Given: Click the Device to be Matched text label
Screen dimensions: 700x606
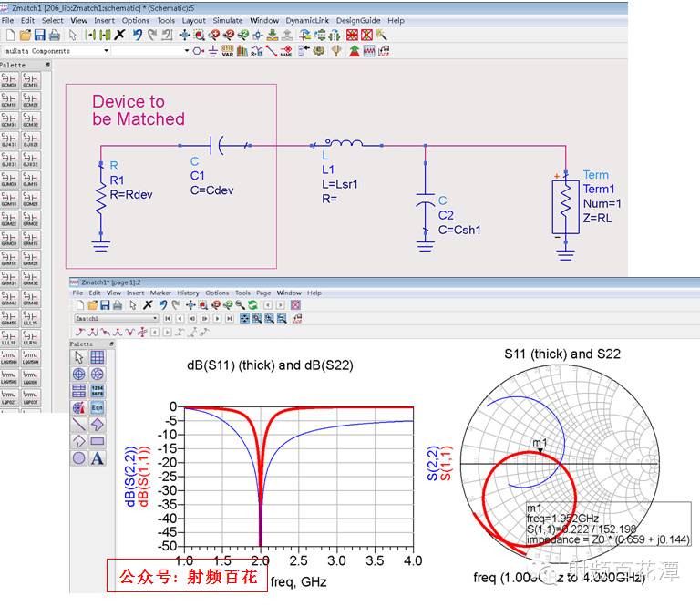Looking at the screenshot, I should (x=139, y=110).
